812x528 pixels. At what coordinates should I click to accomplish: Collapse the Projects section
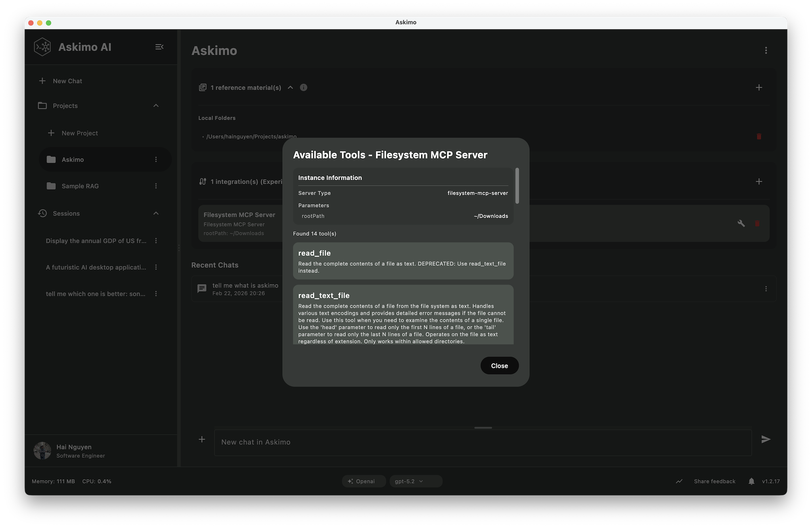(x=156, y=106)
